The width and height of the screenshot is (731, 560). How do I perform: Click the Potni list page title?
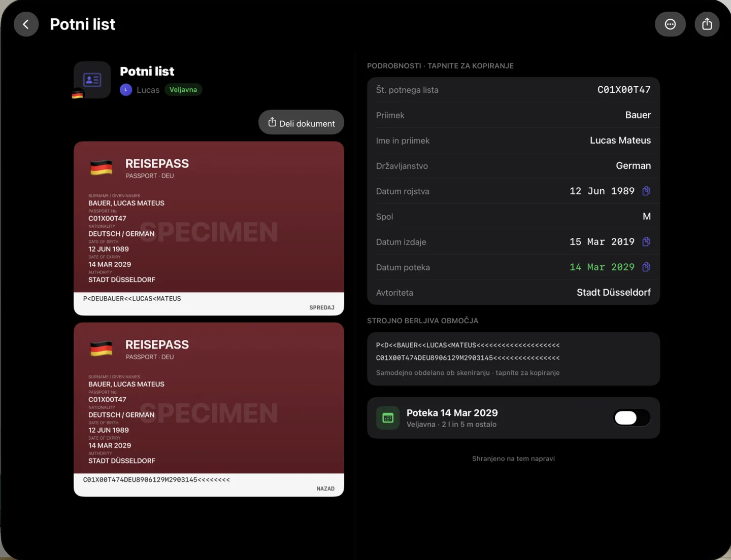click(83, 24)
